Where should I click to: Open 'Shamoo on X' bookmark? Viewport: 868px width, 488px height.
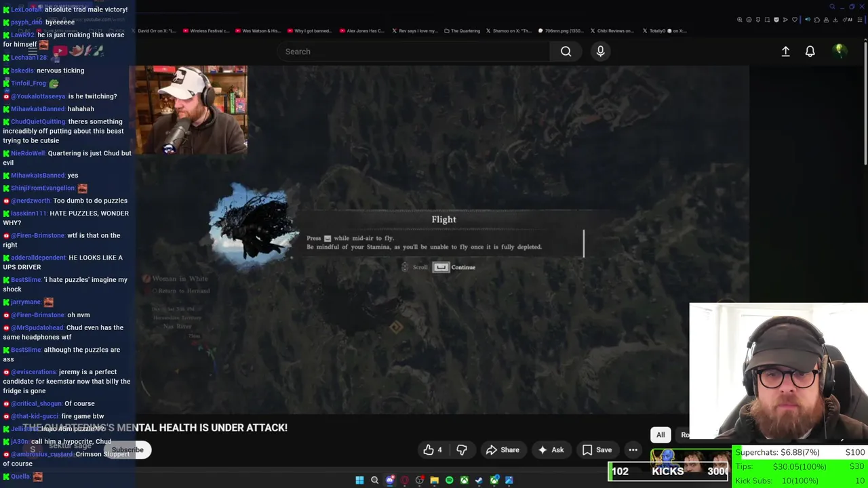pos(509,30)
